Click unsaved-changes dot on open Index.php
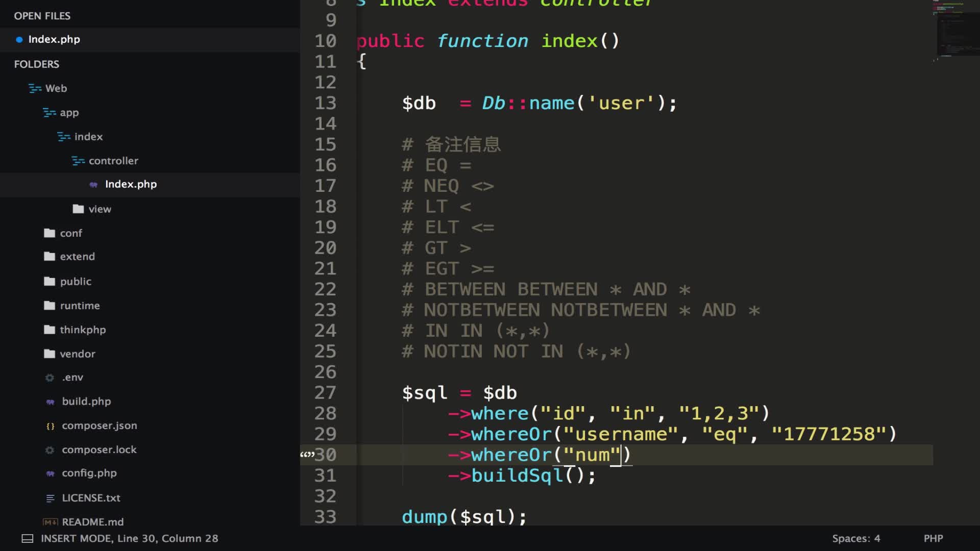Viewport: 980px width, 551px height. click(x=19, y=40)
